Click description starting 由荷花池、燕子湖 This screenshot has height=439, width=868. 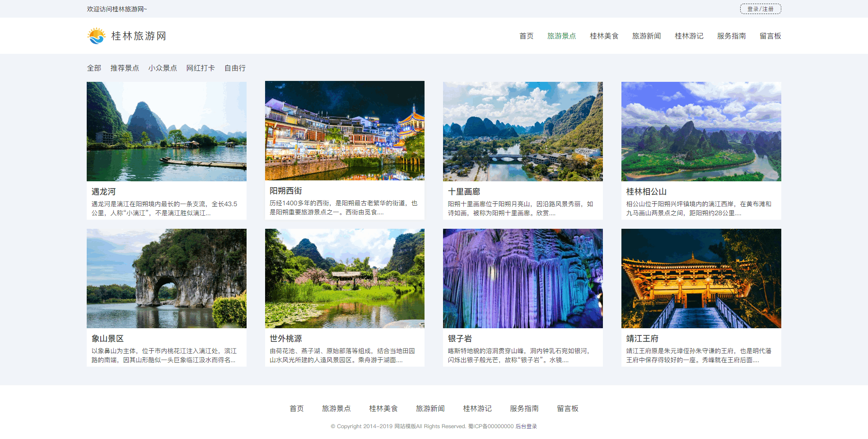(342, 355)
